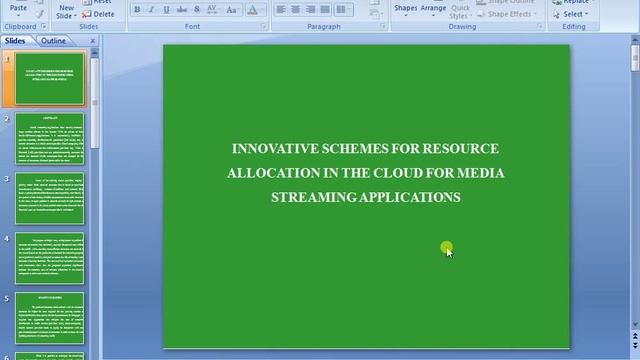The image size is (640, 360).
Task: Click the Previous Slide double-arrow button
Action: click(635, 336)
